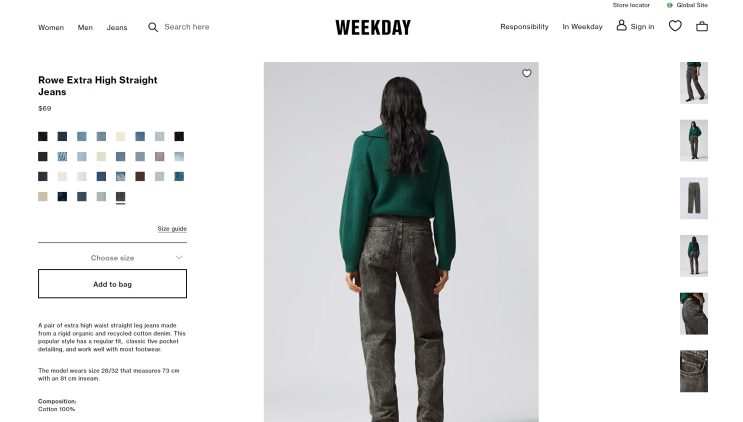The image size is (743, 422).
Task: Open the Men menu
Action: point(85,27)
